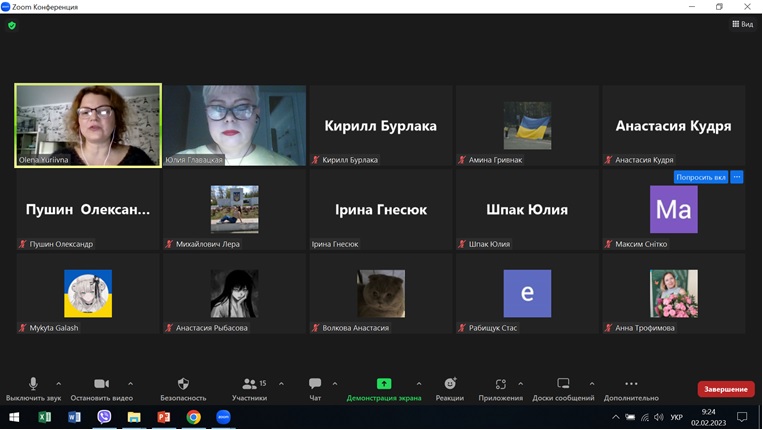Open network status icon in system tray
The height and width of the screenshot is (430, 763).
[645, 417]
